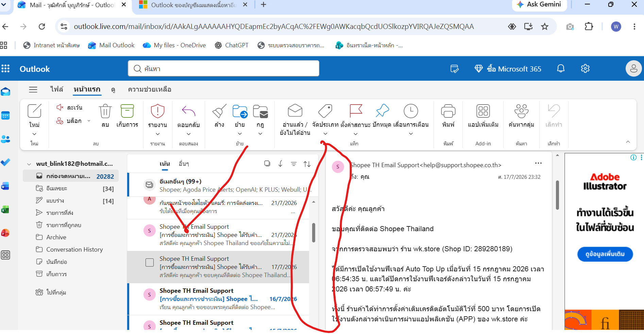Open Excel from the left app rail

[x=5, y=210]
